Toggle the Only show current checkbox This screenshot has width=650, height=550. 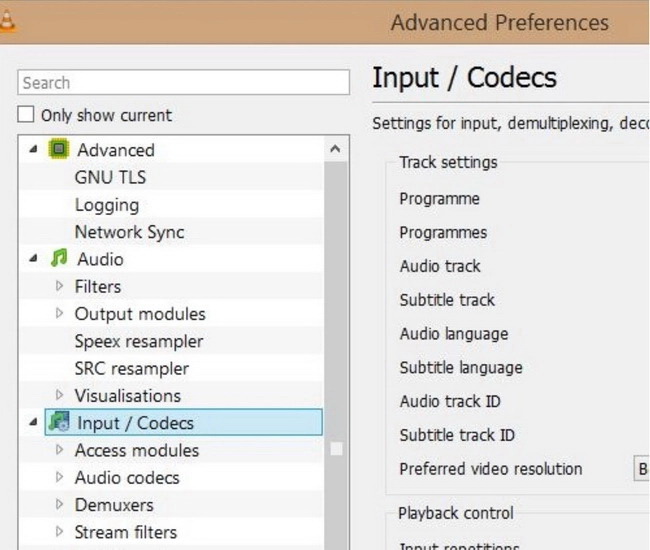tap(27, 115)
